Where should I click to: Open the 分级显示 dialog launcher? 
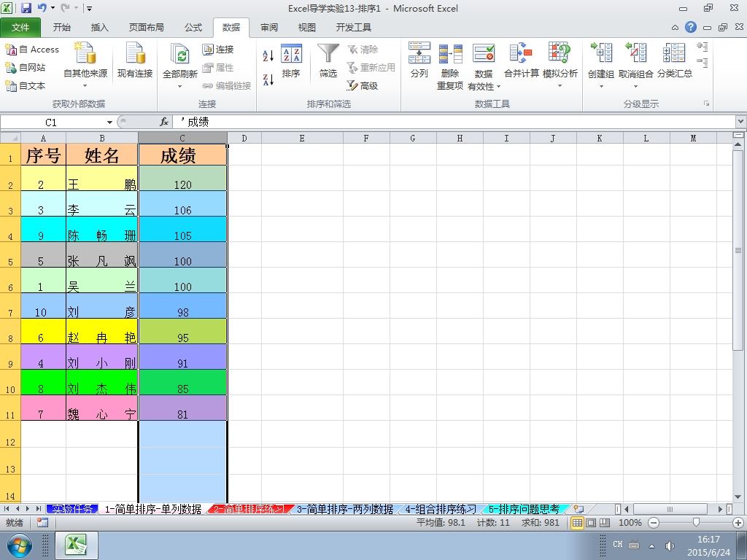(706, 104)
